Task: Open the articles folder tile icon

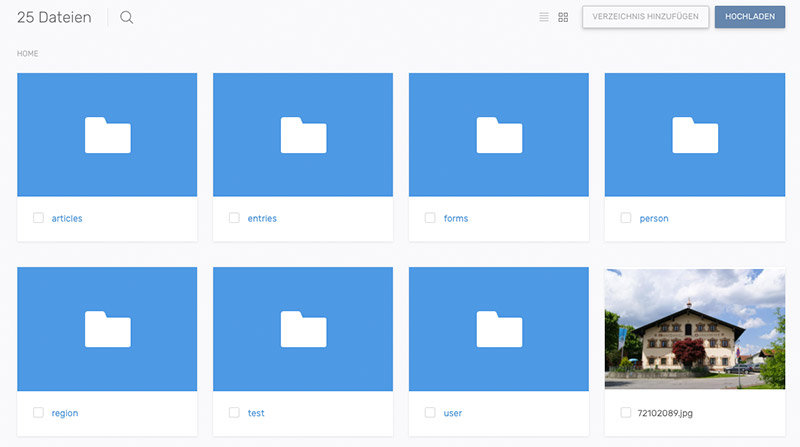Action: click(x=107, y=135)
